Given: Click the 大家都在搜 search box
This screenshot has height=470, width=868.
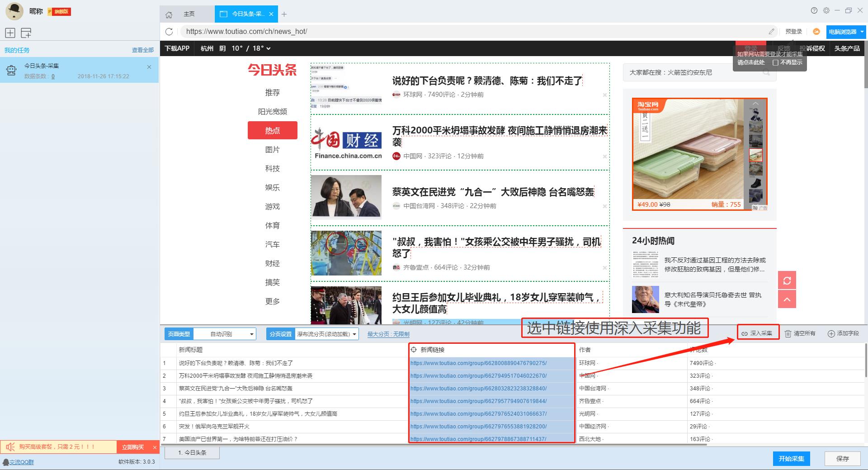Looking at the screenshot, I should 699,72.
